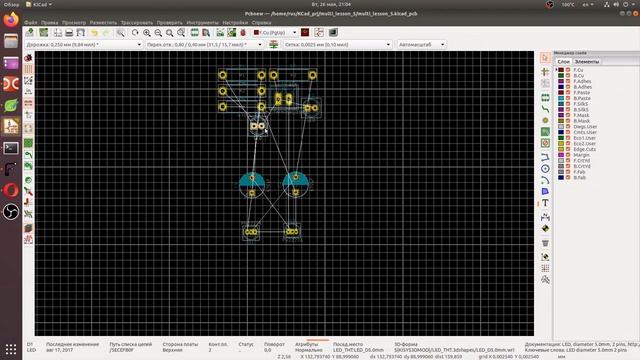640x360 pixels.
Task: Toggle visibility checkbox of Edge.Cuts layer
Action: 568,149
